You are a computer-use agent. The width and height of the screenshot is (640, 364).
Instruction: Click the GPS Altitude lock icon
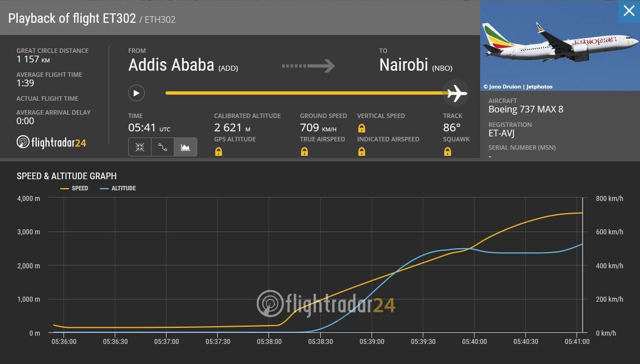(x=218, y=151)
